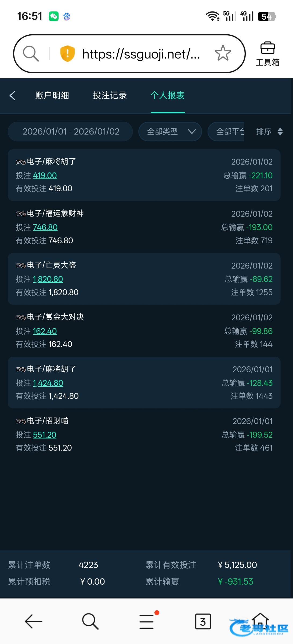Open the 1,820.80 bet amount link
The width and height of the screenshot is (293, 644).
(48, 279)
